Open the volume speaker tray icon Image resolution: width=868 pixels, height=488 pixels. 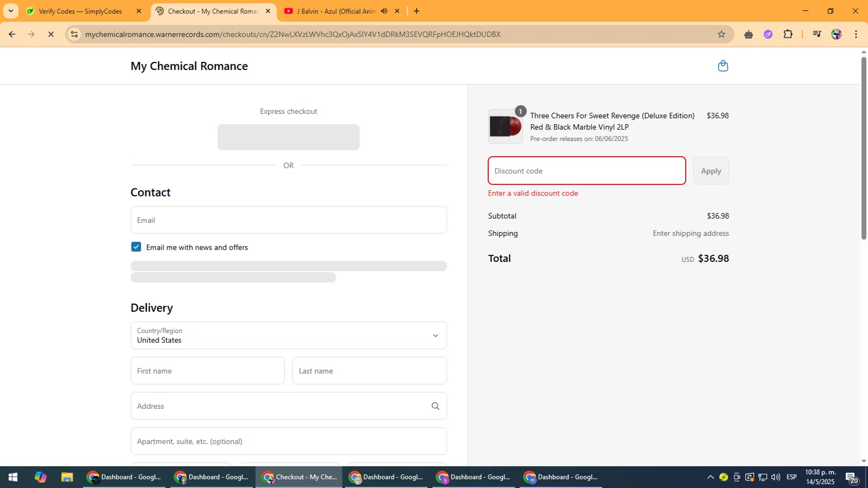775,477
